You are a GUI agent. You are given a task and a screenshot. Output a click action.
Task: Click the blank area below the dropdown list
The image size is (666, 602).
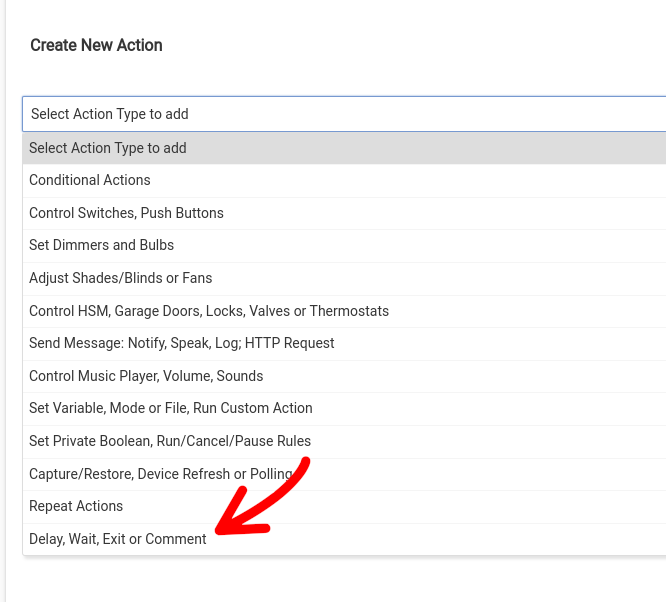(340, 580)
